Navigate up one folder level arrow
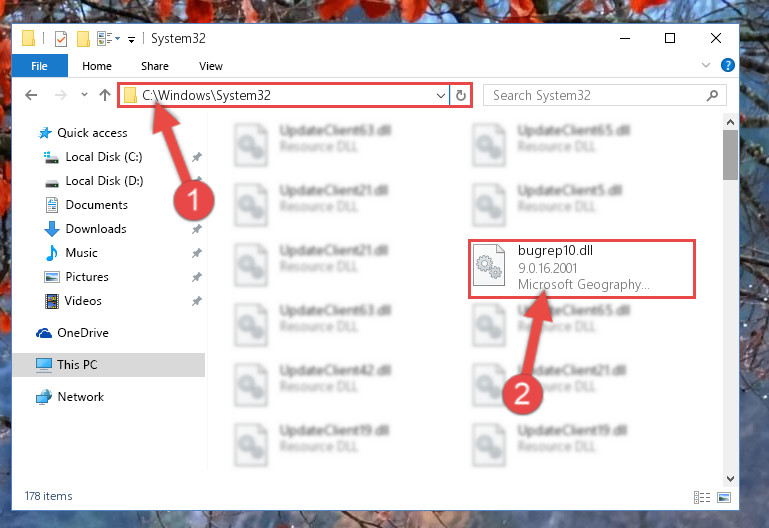Image resolution: width=769 pixels, height=528 pixels. [x=104, y=95]
